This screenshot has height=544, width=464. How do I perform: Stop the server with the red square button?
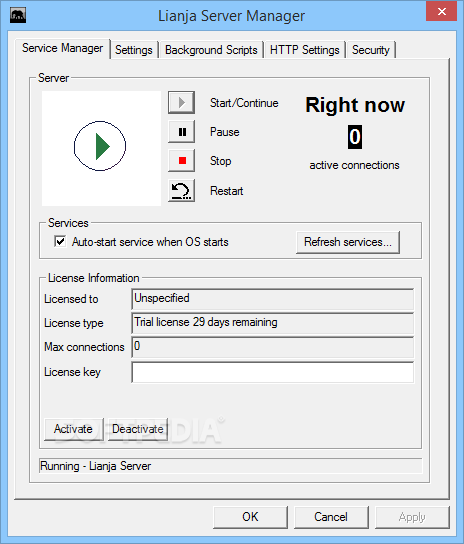181,161
